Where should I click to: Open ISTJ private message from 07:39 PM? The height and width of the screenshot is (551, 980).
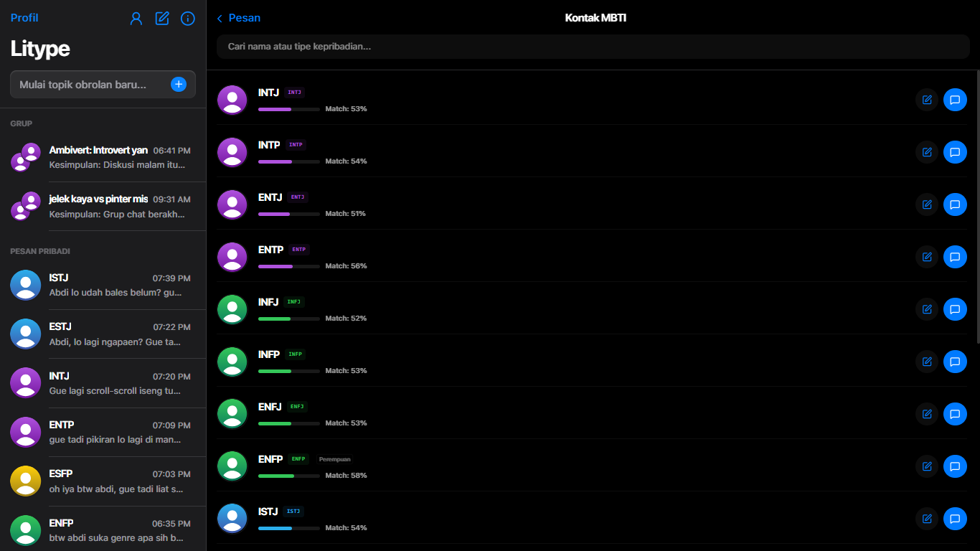(103, 285)
